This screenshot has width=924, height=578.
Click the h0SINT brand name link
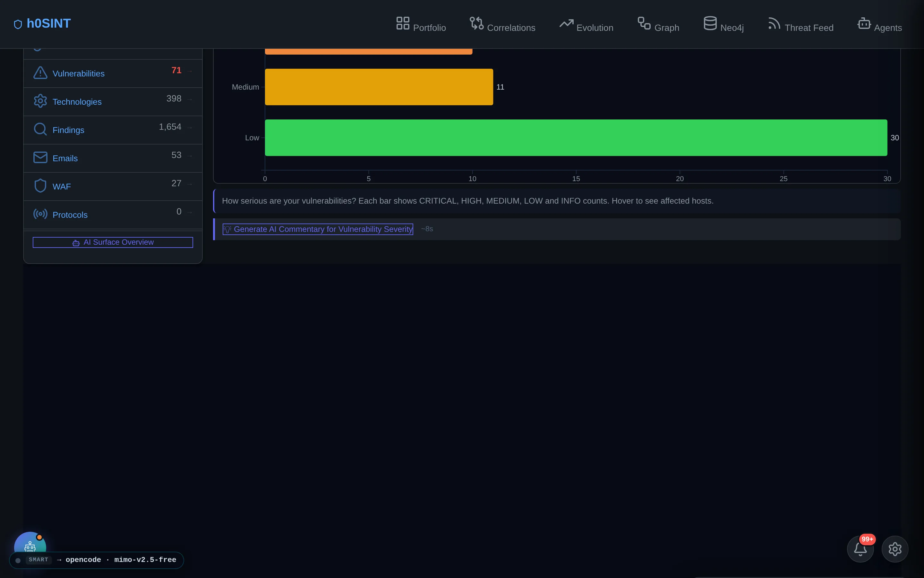(49, 24)
